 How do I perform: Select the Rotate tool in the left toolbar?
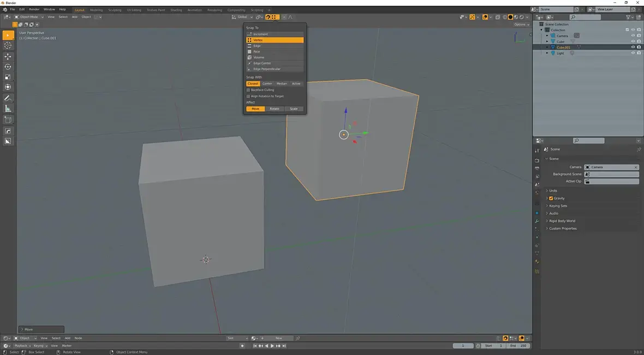click(x=8, y=67)
